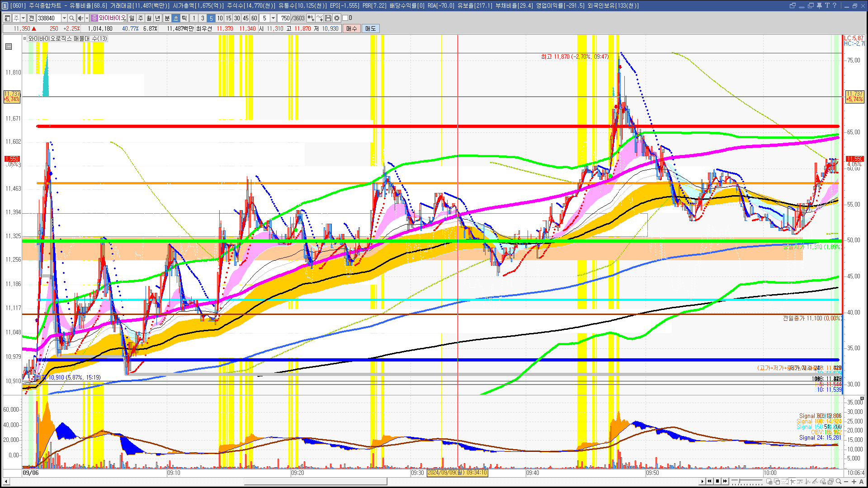
Task: Select the 5 interval toggle button
Action: (211, 18)
